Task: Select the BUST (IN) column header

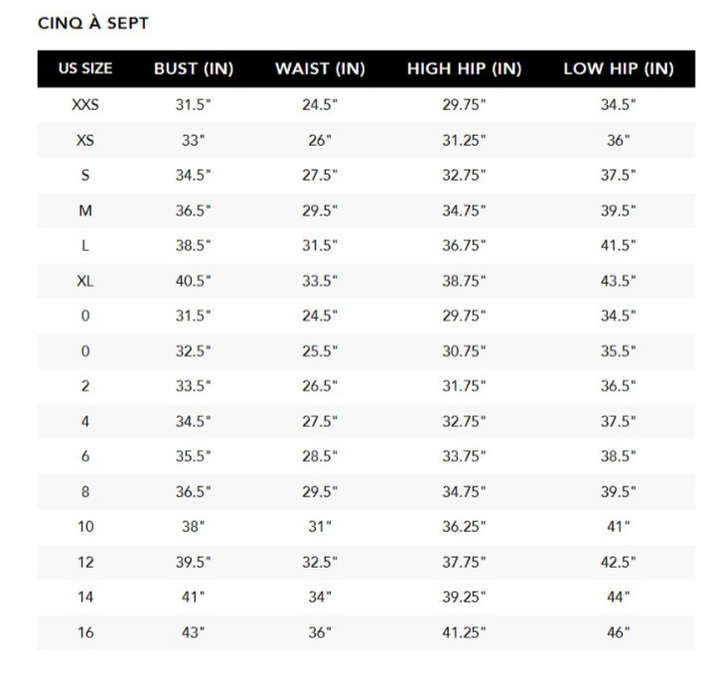Action: (193, 69)
